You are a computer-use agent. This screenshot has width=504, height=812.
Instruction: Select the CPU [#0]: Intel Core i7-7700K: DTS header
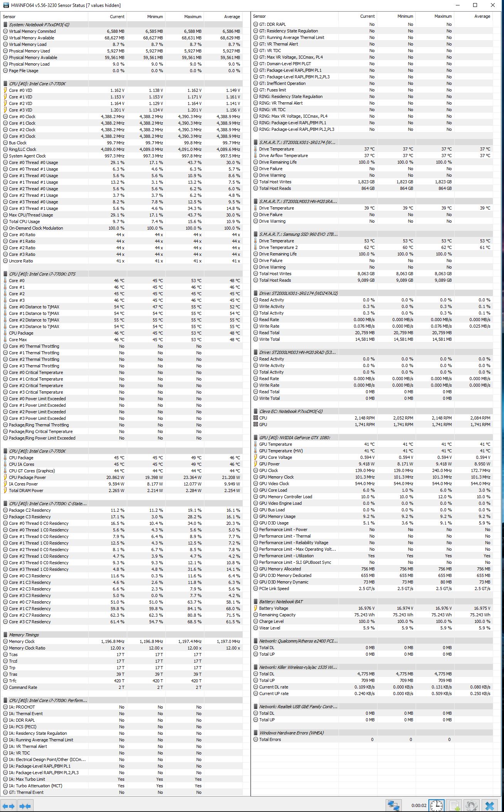click(x=122, y=274)
